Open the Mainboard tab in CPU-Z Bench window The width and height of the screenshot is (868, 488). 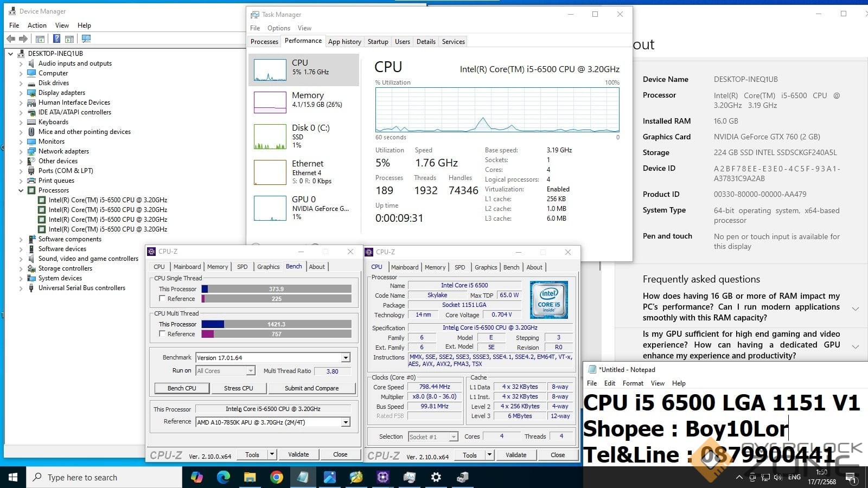[187, 267]
